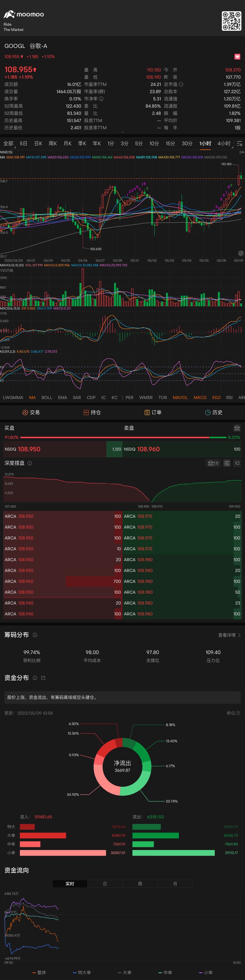Tap the exchange bank icon beside 卖盘
Viewport: 245px width, 980px height.
point(237,428)
